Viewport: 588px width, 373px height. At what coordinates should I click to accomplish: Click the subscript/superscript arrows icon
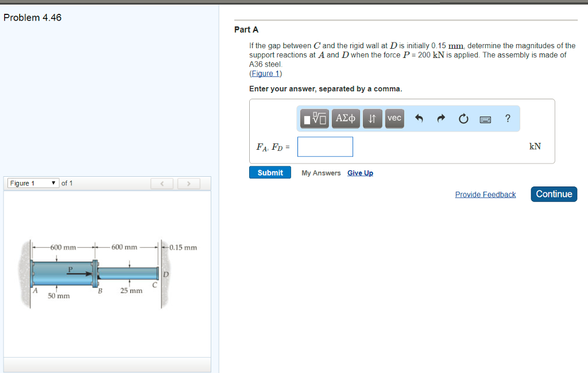(372, 118)
